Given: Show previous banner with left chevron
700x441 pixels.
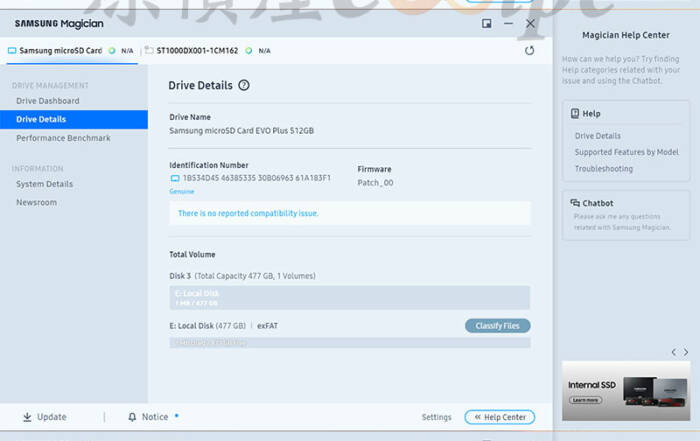Looking at the screenshot, I should [x=674, y=352].
